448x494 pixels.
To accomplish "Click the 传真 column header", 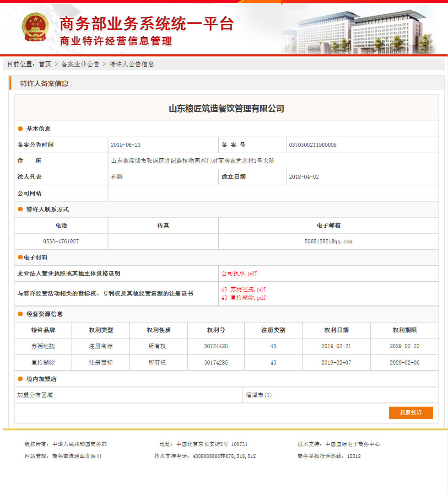I will click(x=163, y=226).
